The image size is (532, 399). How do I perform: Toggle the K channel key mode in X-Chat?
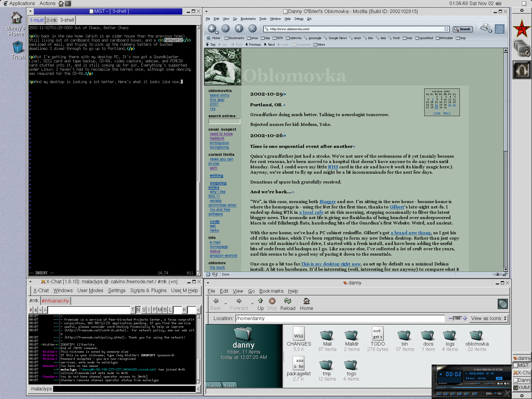click(184, 310)
